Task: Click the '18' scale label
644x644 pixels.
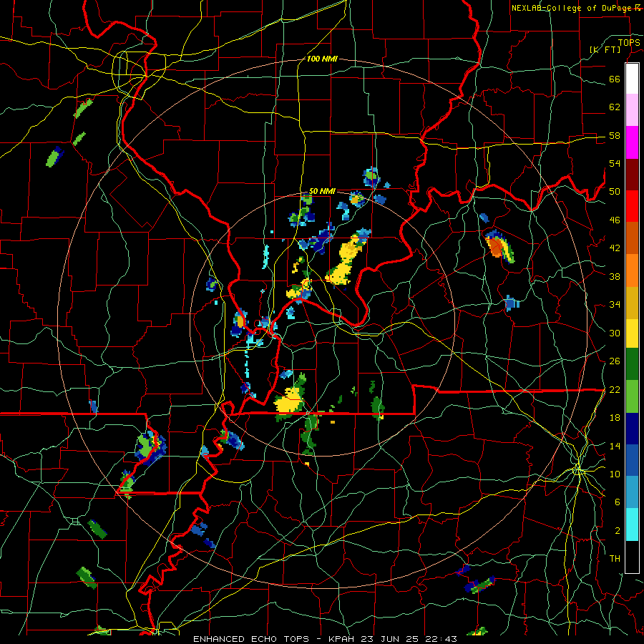Action: point(615,418)
